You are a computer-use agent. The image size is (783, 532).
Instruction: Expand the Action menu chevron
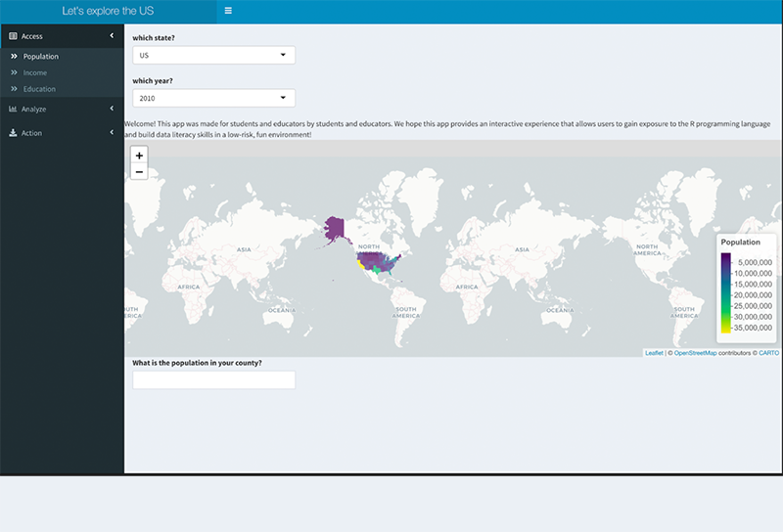point(112,133)
